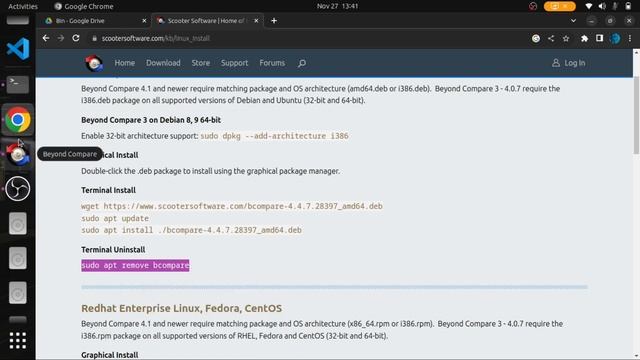Click the volume icon in top bar
640x360 pixels.
click(x=602, y=6)
